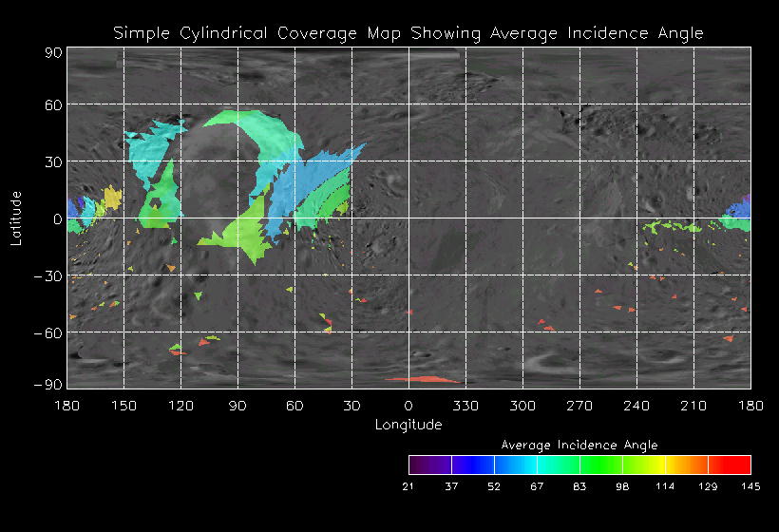This screenshot has width=779, height=532.
Task: Click the 330 longitude tick label
Action: (x=465, y=406)
